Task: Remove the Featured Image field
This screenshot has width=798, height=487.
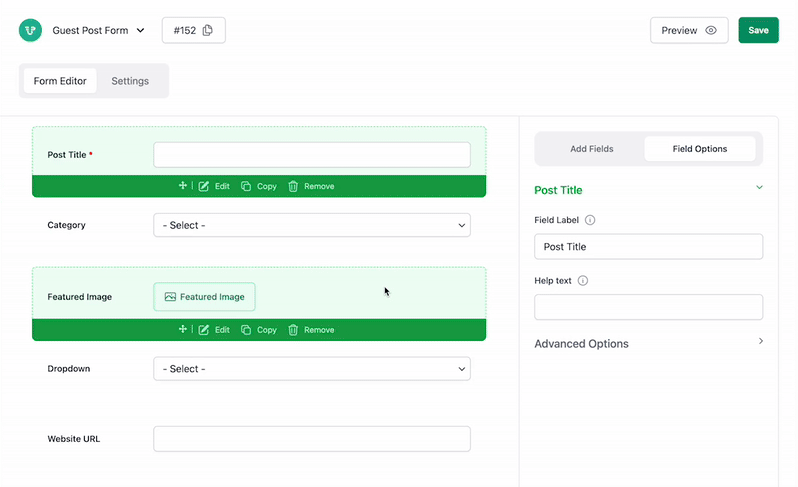Action: pyautogui.click(x=311, y=330)
